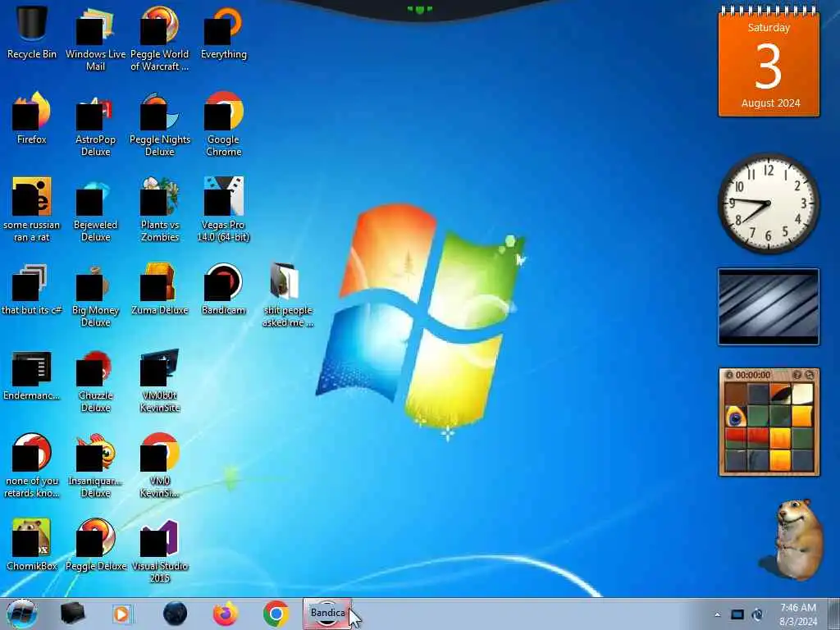Select the Endermanc... desktop icon
The width and height of the screenshot is (840, 630).
click(x=32, y=375)
